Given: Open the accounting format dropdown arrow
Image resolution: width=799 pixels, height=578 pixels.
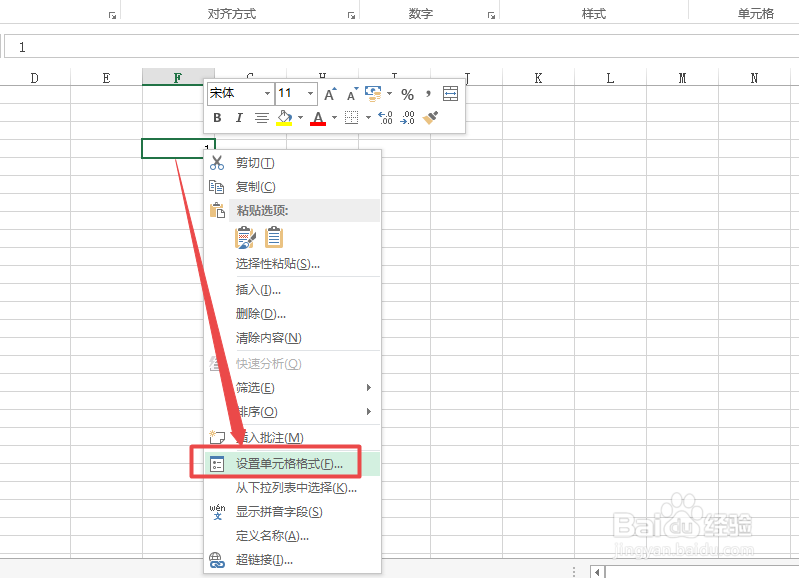Looking at the screenshot, I should 389,94.
